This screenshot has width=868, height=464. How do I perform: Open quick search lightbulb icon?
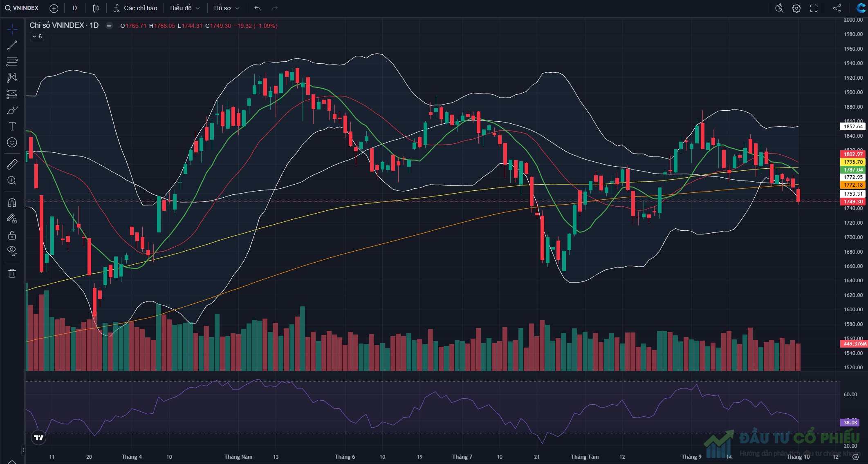(x=779, y=8)
